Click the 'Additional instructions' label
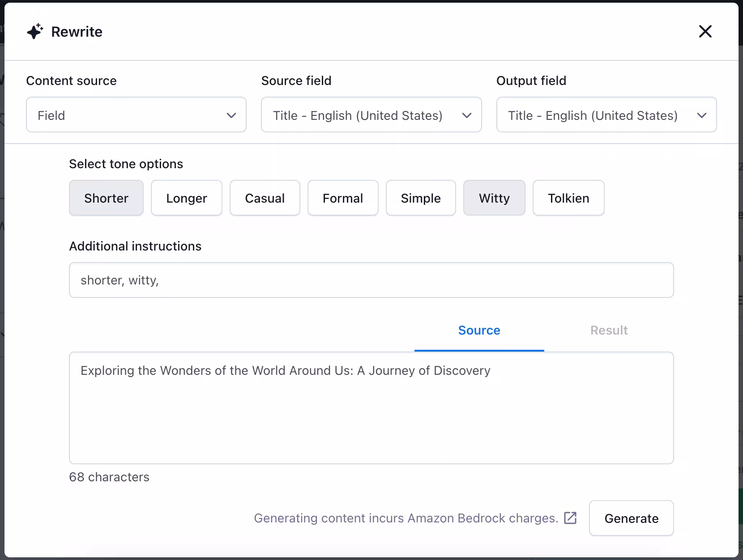The image size is (743, 560). coord(135,246)
